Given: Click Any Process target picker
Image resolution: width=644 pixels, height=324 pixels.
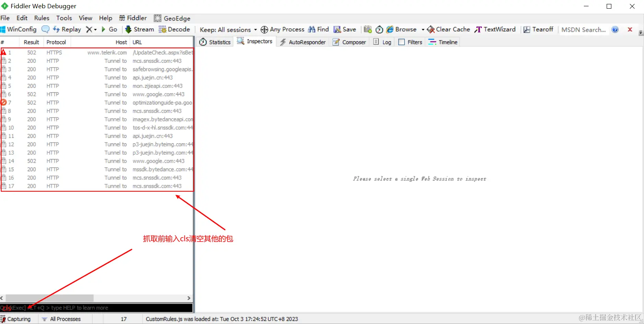Looking at the screenshot, I should coord(282,29).
